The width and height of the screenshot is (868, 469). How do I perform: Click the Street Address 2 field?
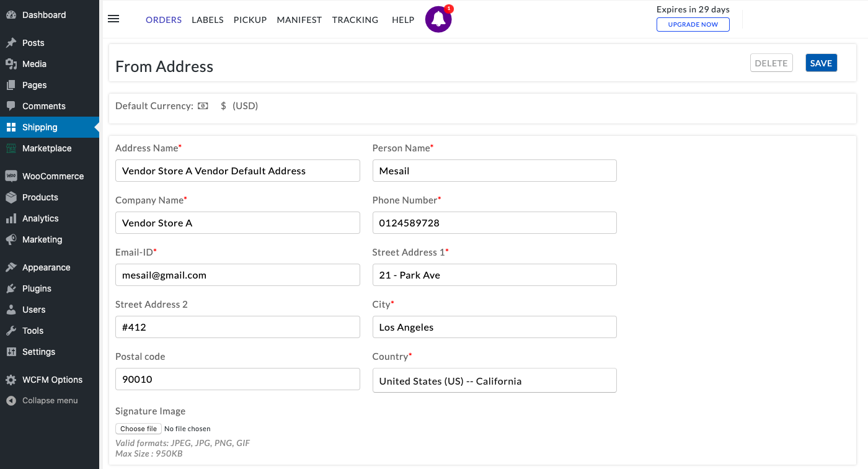tap(237, 327)
